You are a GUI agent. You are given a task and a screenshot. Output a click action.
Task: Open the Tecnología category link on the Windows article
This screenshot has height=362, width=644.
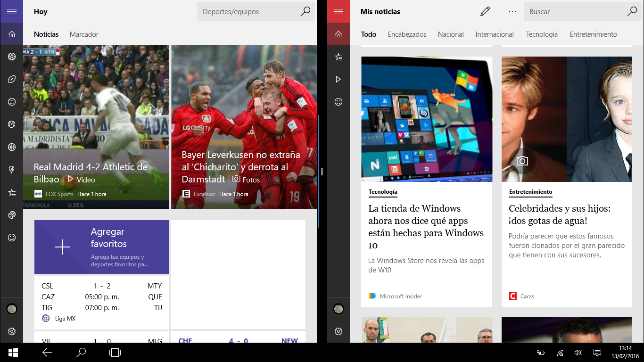[383, 192]
